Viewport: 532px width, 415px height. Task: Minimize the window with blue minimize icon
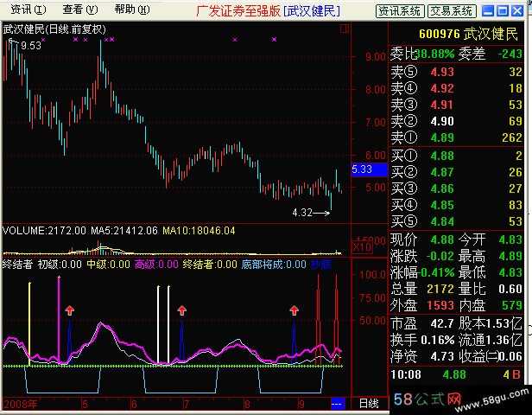coord(488,11)
